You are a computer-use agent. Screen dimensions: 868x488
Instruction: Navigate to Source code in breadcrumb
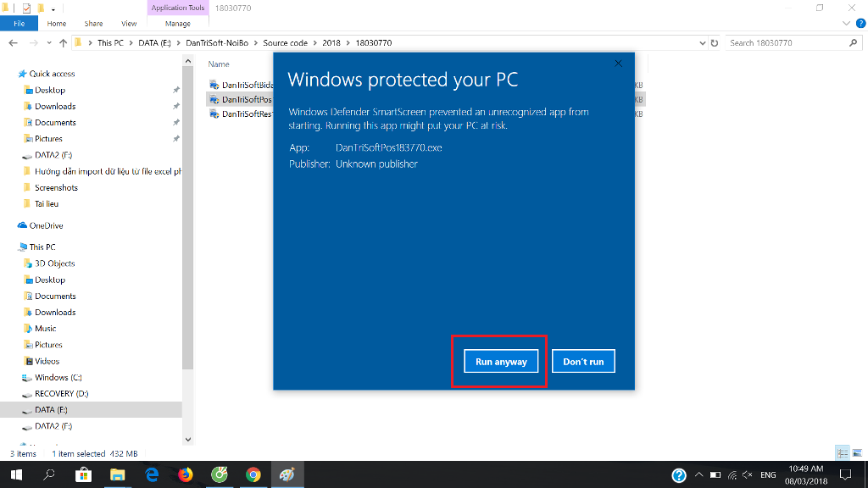tap(285, 42)
